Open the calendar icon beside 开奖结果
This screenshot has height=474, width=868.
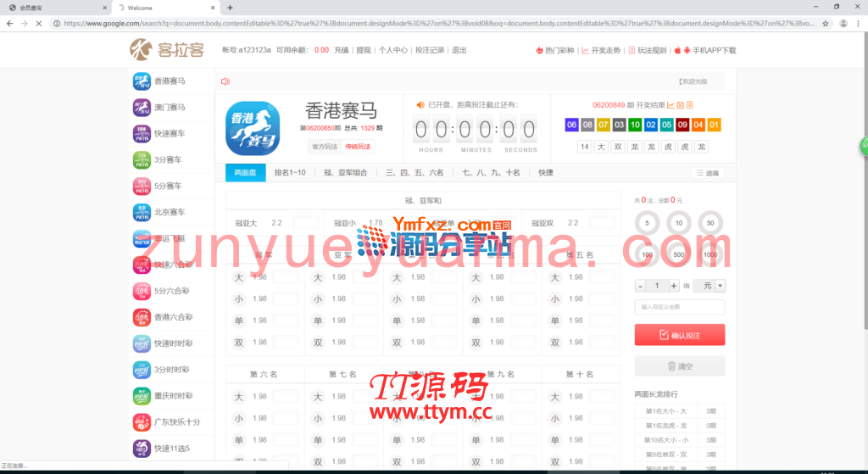[x=681, y=105]
